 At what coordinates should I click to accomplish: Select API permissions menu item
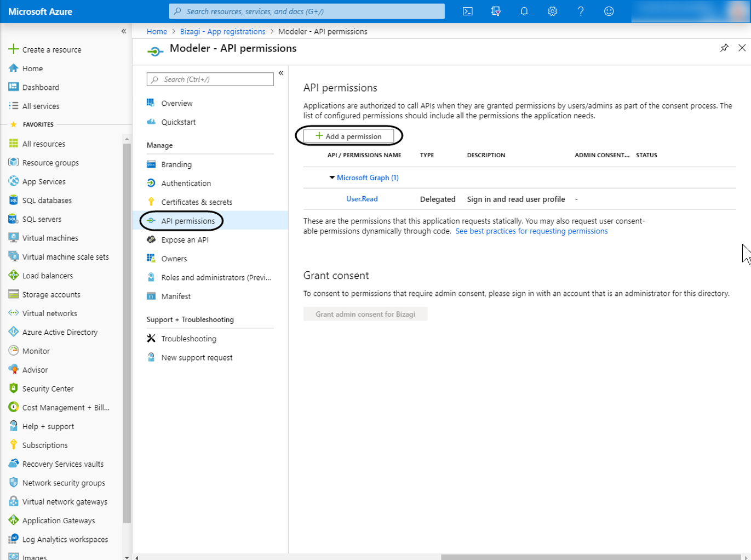pyautogui.click(x=210, y=220)
